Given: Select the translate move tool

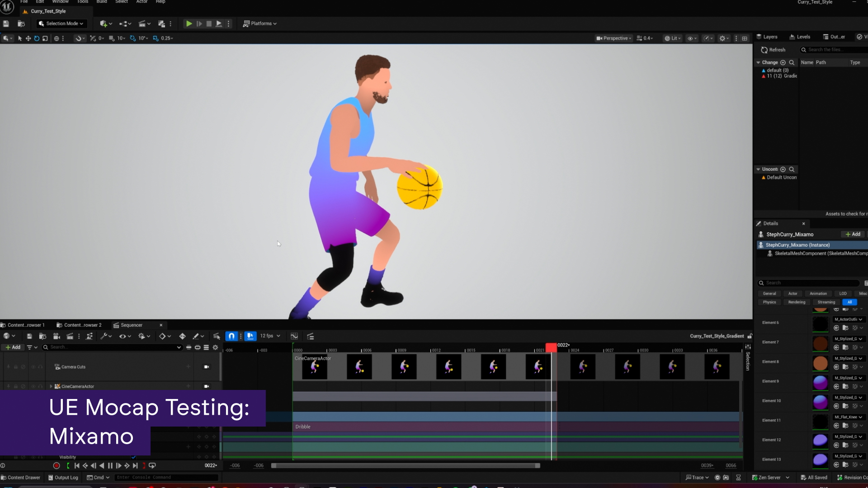Looking at the screenshot, I should coord(28,38).
